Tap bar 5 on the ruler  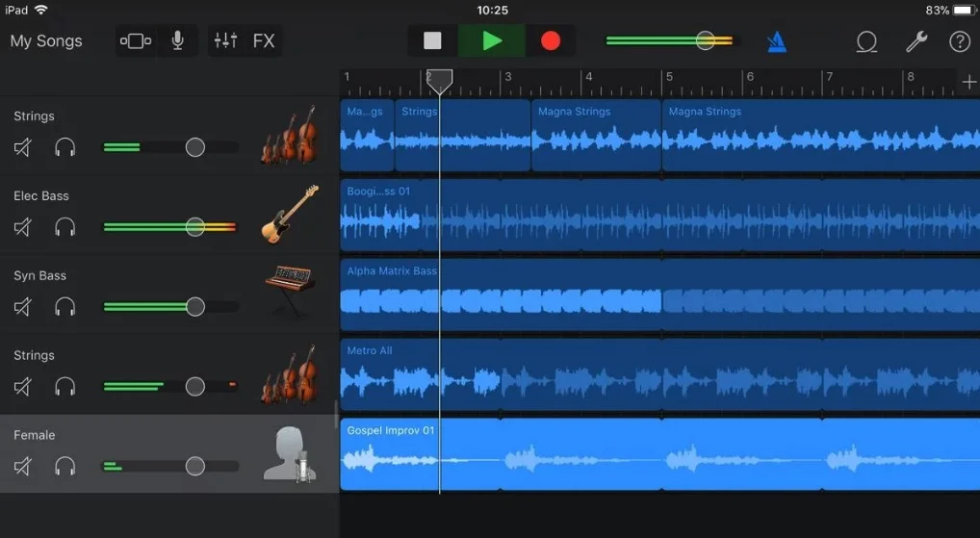click(x=669, y=77)
